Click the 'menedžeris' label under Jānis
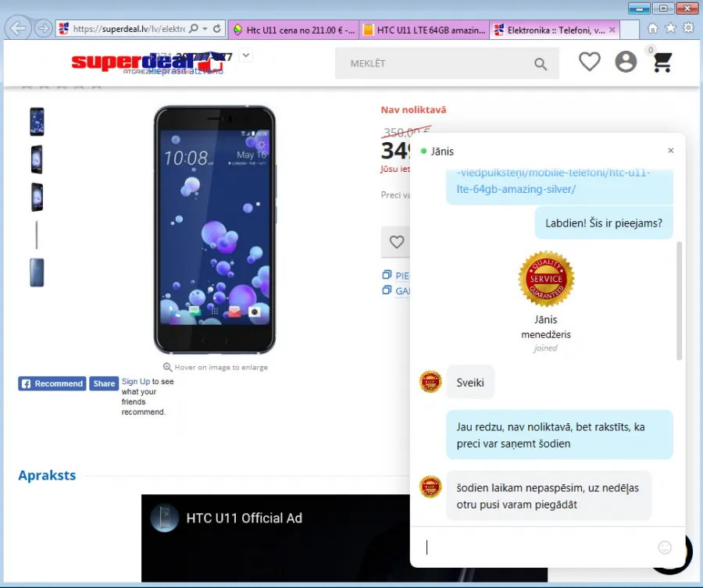The height and width of the screenshot is (588, 703). pos(546,334)
